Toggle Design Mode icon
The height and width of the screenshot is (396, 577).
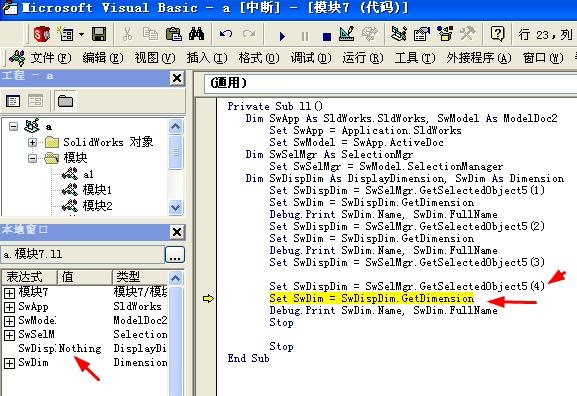tap(346, 35)
